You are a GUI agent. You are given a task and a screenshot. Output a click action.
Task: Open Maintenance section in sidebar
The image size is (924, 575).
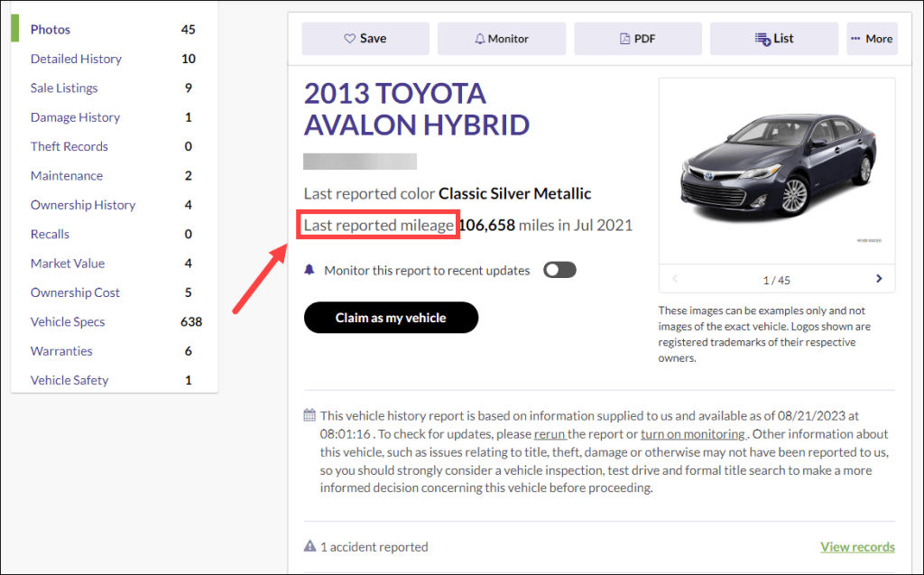[x=67, y=176]
